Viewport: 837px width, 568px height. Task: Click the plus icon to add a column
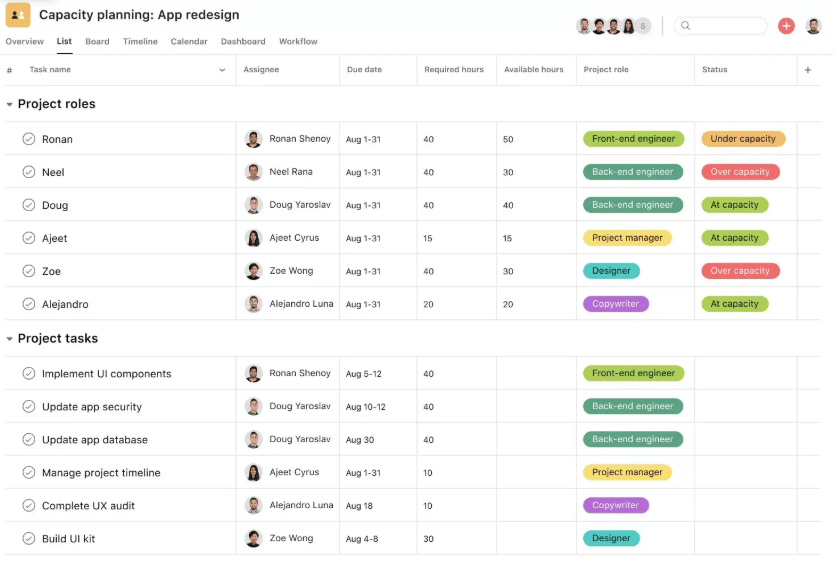808,70
